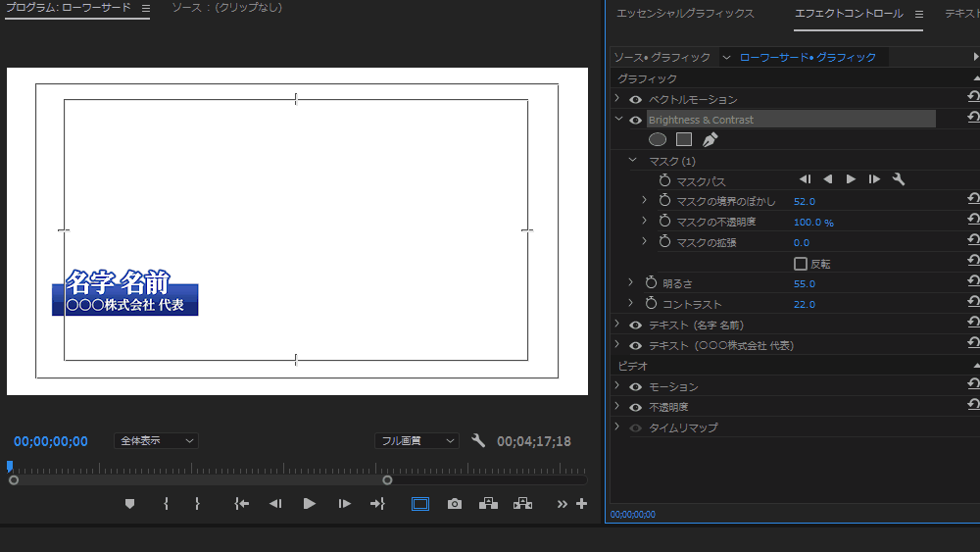Switch to エッセンシャルグラフィックス tab
Image resolution: width=980 pixels, height=552 pixels.
685,14
